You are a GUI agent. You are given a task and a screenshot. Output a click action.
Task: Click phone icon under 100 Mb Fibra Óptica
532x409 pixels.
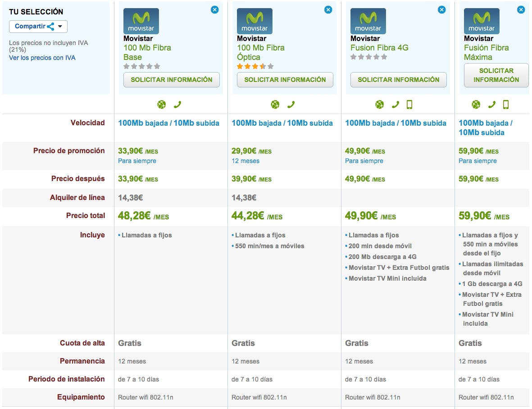pyautogui.click(x=291, y=105)
